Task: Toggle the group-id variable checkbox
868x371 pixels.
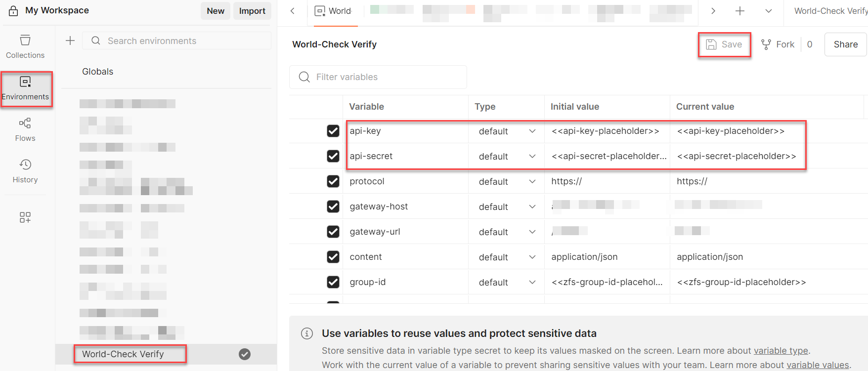Action: pyautogui.click(x=333, y=282)
